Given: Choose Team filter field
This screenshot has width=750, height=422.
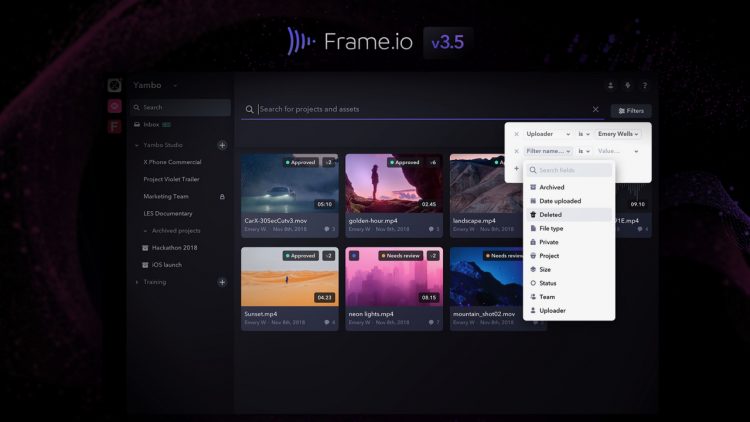Looking at the screenshot, I should (569, 297).
